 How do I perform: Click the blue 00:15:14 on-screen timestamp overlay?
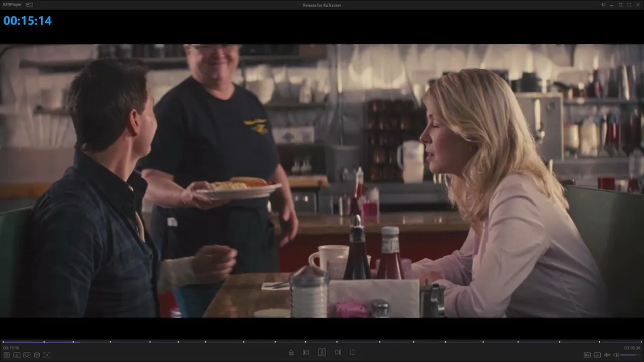pos(28,21)
